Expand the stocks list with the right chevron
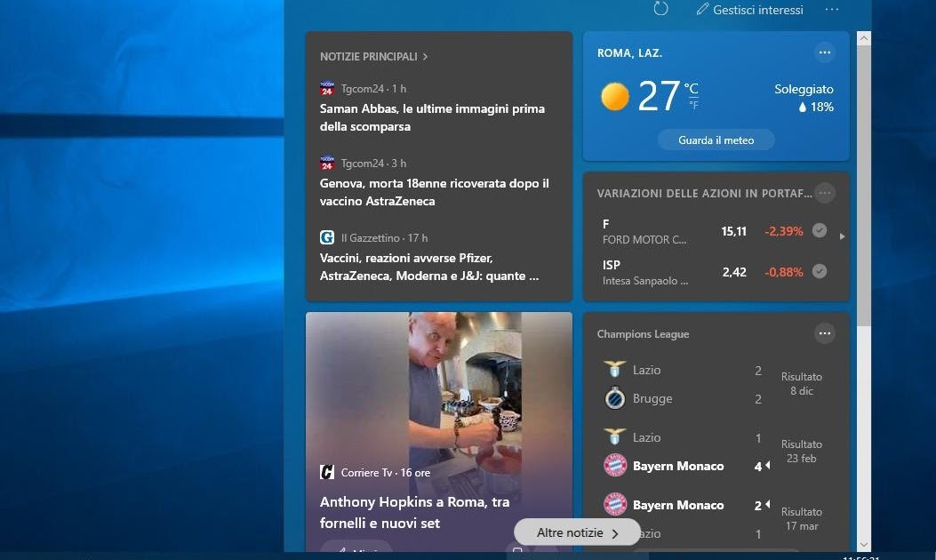This screenshot has height=560, width=936. coord(841,236)
